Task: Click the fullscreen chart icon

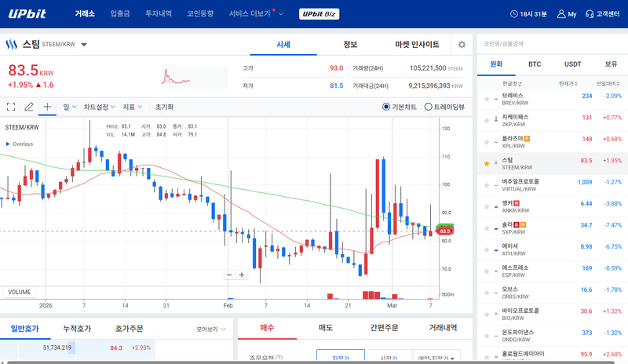Action: 11,107
